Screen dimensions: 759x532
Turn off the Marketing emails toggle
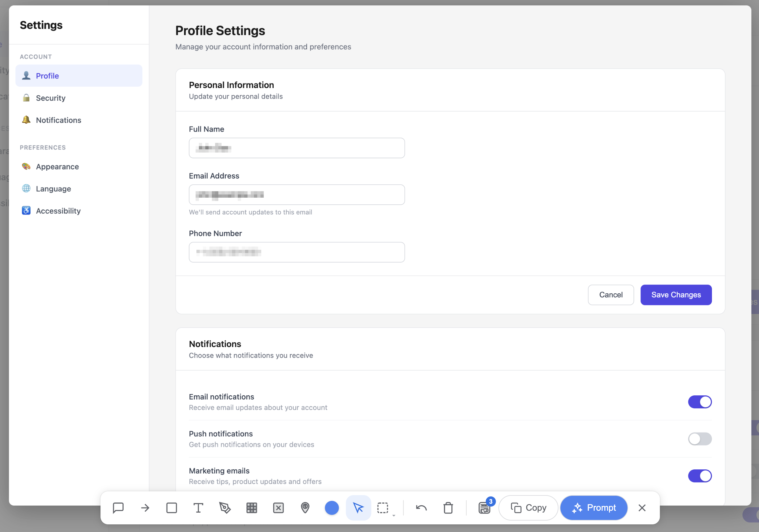(700, 476)
